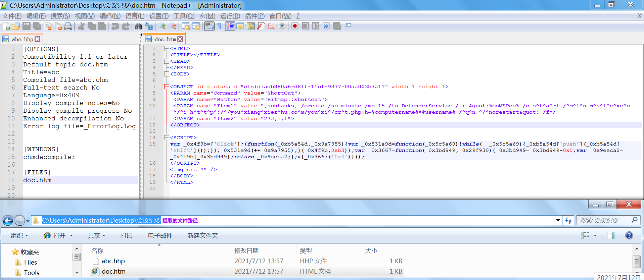Image resolution: width=644 pixels, height=280 pixels.
Task: Open Explorer help with the question mark icon
Action: (629, 235)
